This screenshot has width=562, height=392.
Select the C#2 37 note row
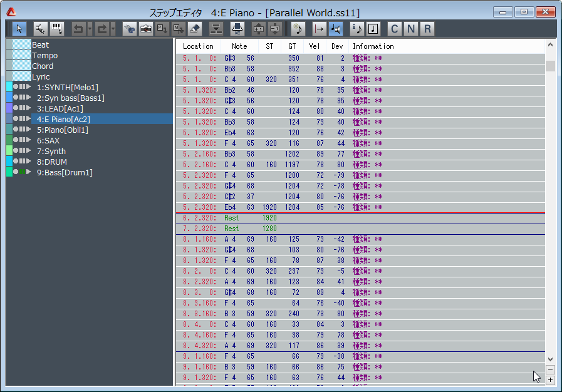(x=360, y=197)
